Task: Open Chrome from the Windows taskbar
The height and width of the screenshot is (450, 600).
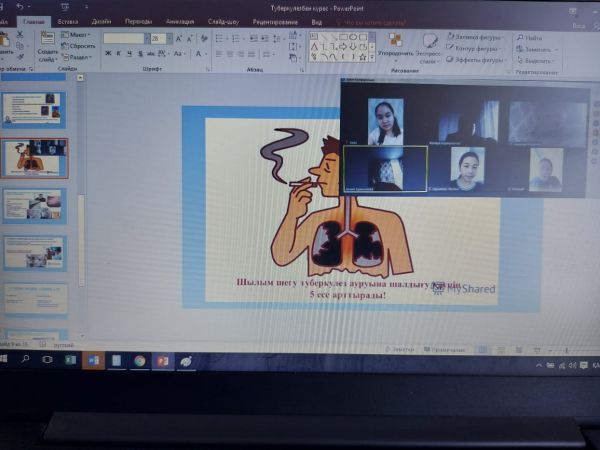Action: [139, 359]
